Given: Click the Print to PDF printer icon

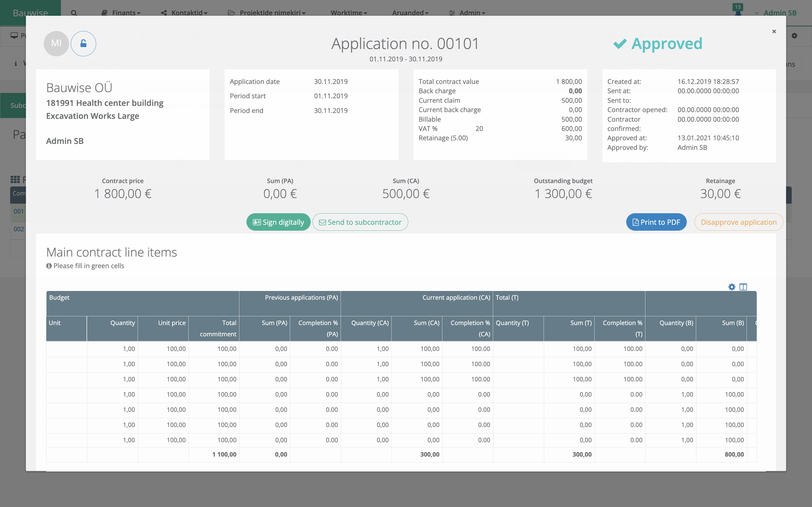Looking at the screenshot, I should point(636,222).
